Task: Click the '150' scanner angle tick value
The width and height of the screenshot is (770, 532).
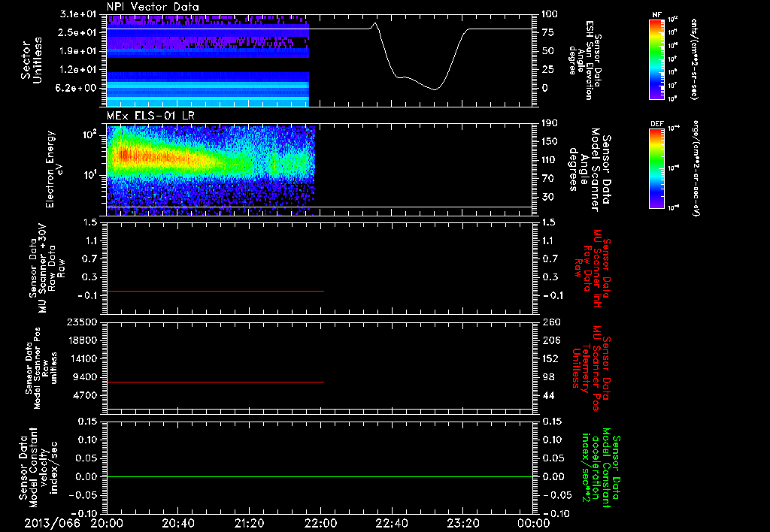Action: tap(550, 142)
